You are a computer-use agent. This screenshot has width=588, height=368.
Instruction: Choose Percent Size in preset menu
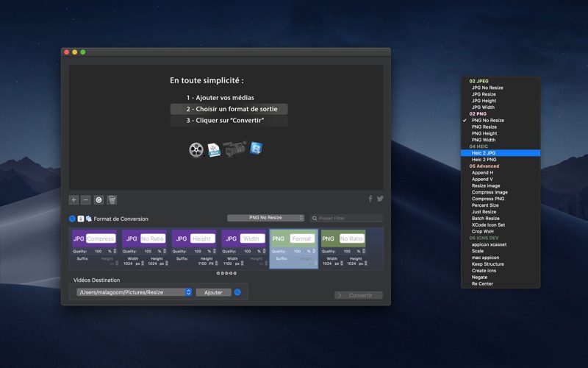point(501,205)
